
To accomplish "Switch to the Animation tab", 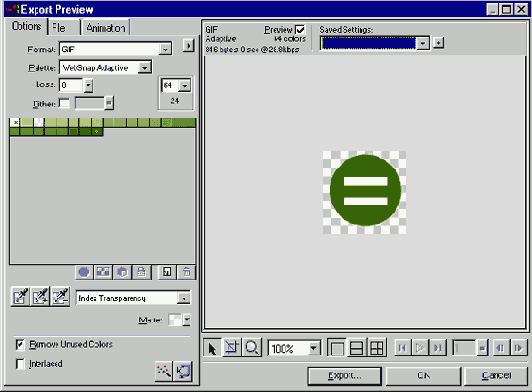I will pos(106,27).
